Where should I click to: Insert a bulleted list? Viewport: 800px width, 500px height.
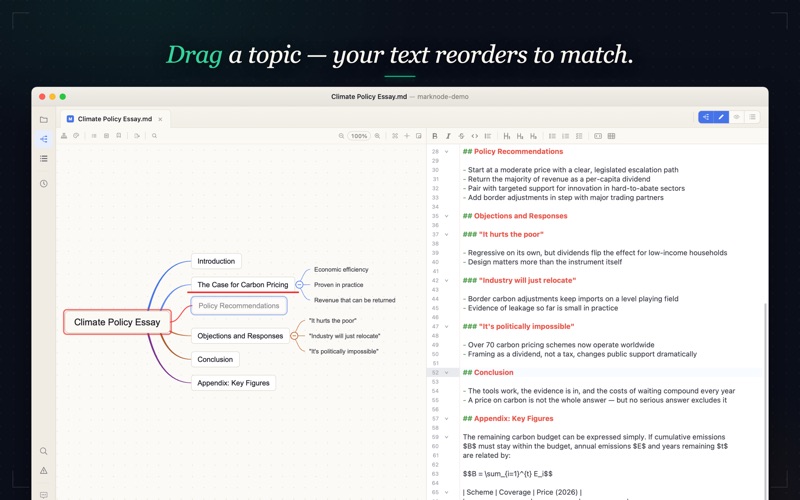pyautogui.click(x=552, y=136)
